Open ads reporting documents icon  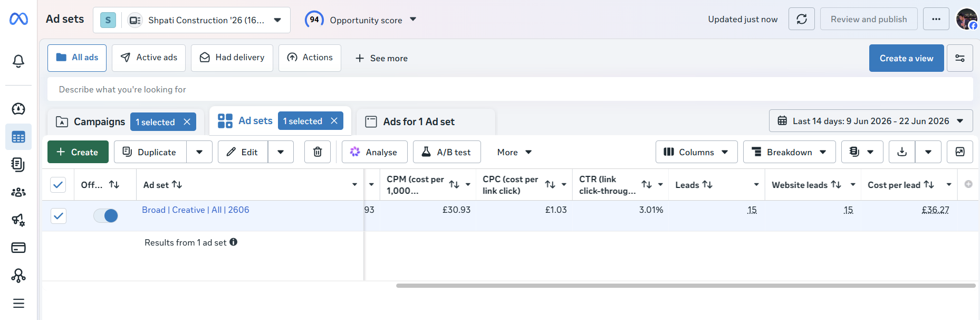tap(18, 165)
